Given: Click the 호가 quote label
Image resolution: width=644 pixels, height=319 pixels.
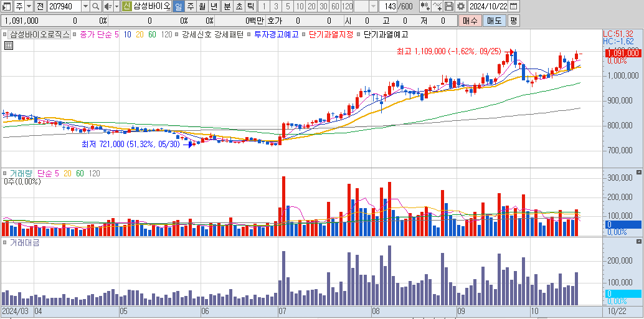Looking at the screenshot, I should coord(273,21).
